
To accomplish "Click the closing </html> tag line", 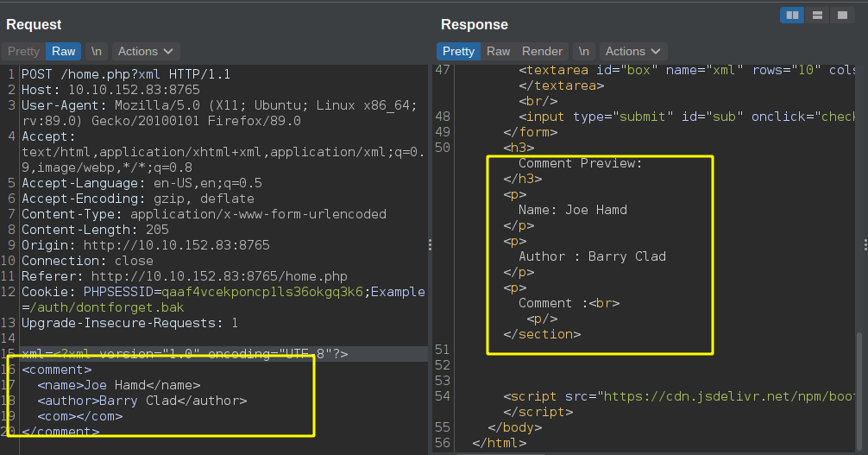I will (500, 443).
